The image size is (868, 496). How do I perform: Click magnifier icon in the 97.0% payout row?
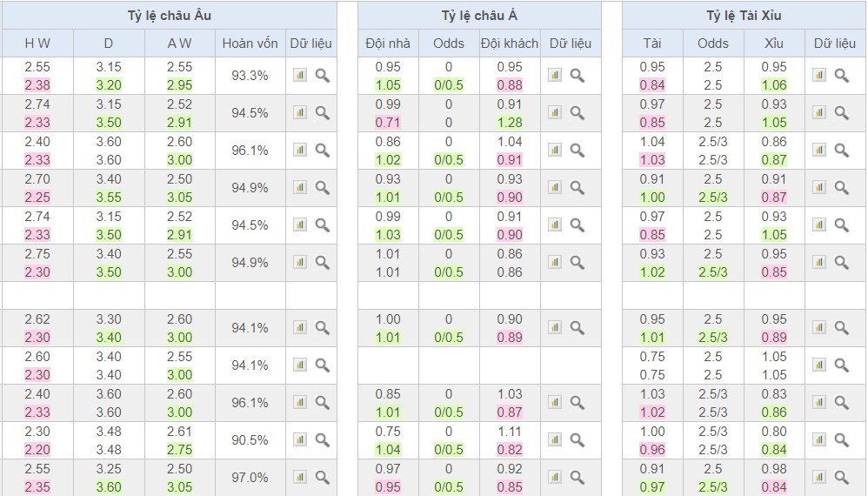pos(323,477)
